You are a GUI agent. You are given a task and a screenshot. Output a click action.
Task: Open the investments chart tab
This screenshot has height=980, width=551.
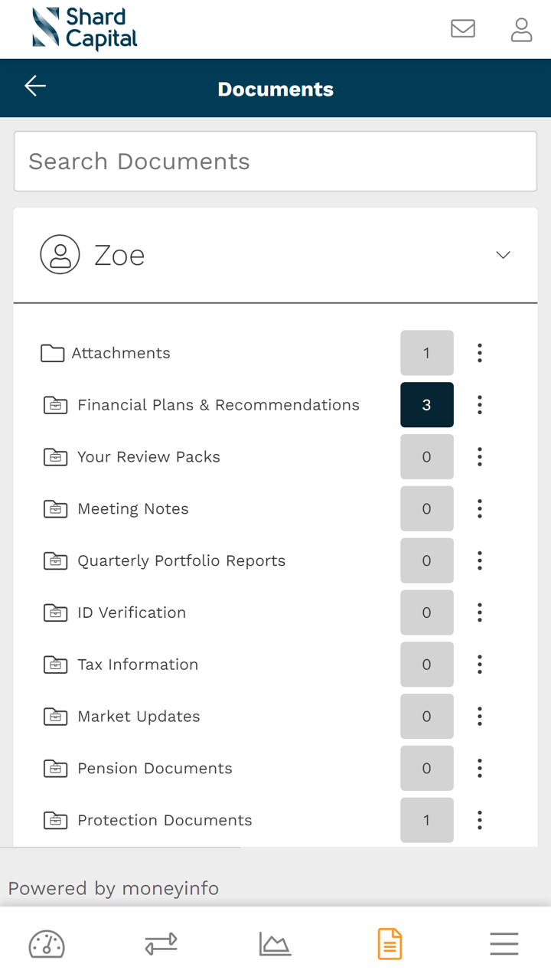(x=275, y=944)
